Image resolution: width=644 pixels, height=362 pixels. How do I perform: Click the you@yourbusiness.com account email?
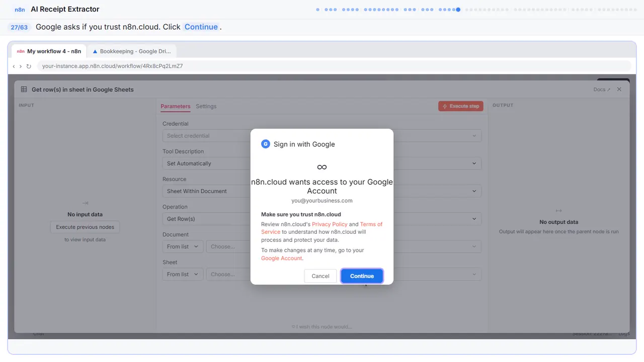point(322,201)
